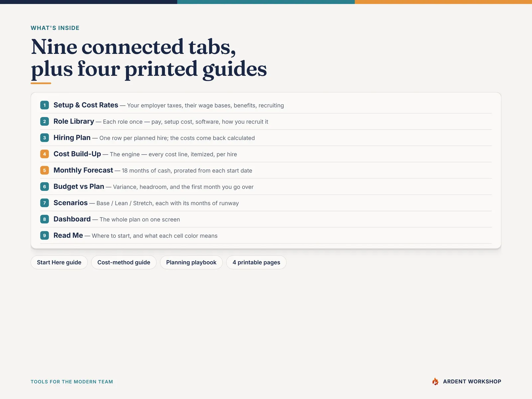Click the WHAT'S INSIDE heading label
The image size is (532, 399).
coord(55,28)
